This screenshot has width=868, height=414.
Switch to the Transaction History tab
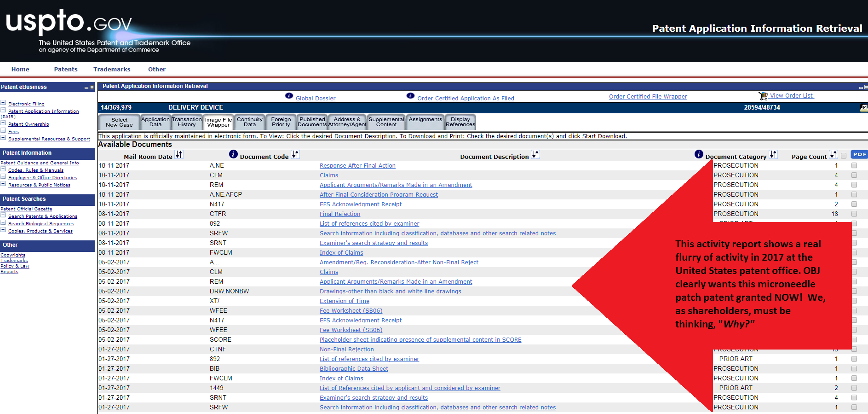click(x=187, y=122)
